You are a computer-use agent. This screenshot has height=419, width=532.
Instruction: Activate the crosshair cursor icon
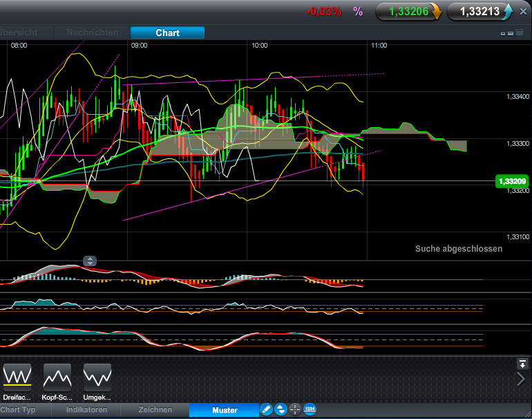click(295, 410)
